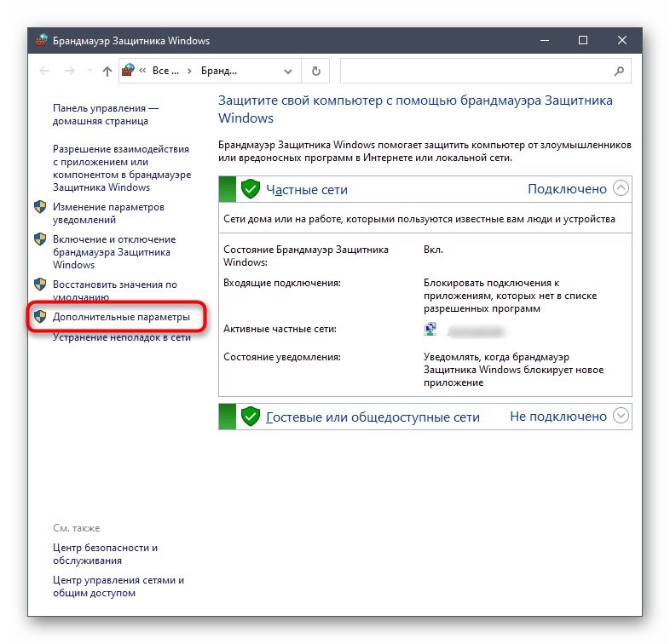Click the 'Состояние уведомления:' label

click(282, 357)
